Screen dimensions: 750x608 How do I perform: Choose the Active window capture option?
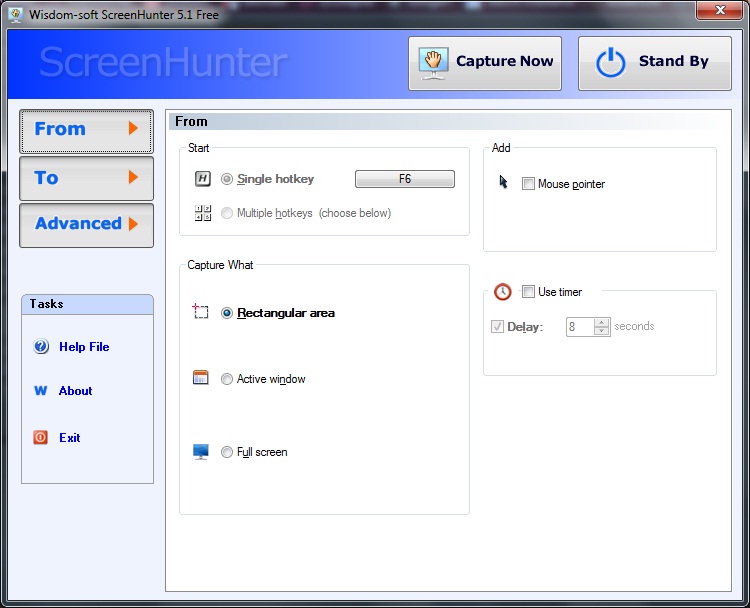pyautogui.click(x=227, y=379)
